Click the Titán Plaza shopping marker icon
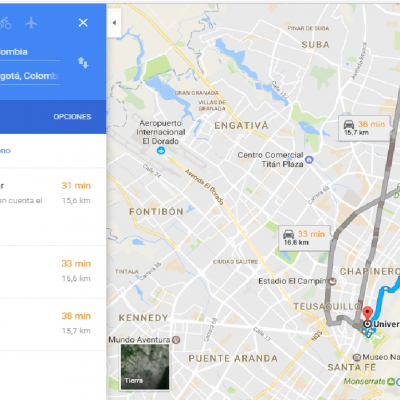Viewport: 400px width, 400px height. [309, 160]
